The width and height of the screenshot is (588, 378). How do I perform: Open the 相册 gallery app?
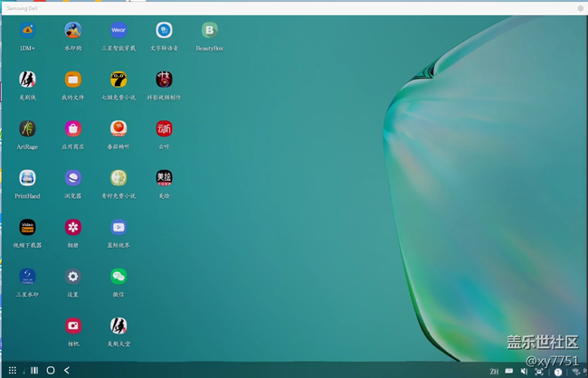(x=73, y=227)
